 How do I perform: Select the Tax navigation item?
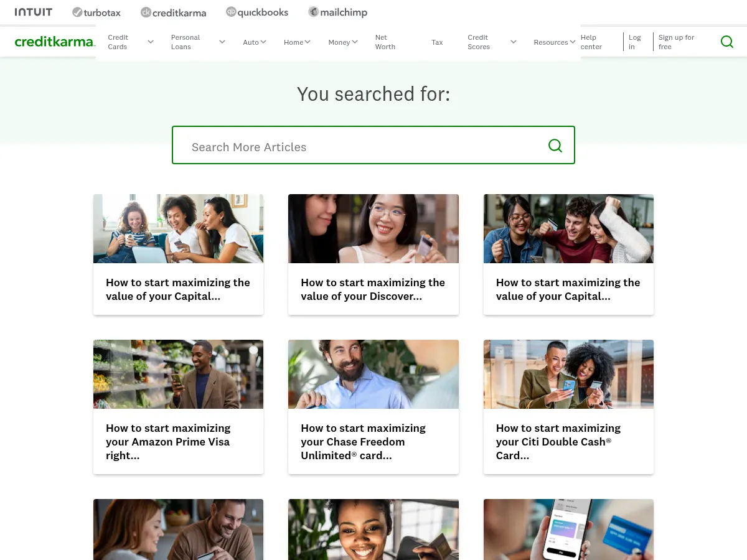point(437,42)
